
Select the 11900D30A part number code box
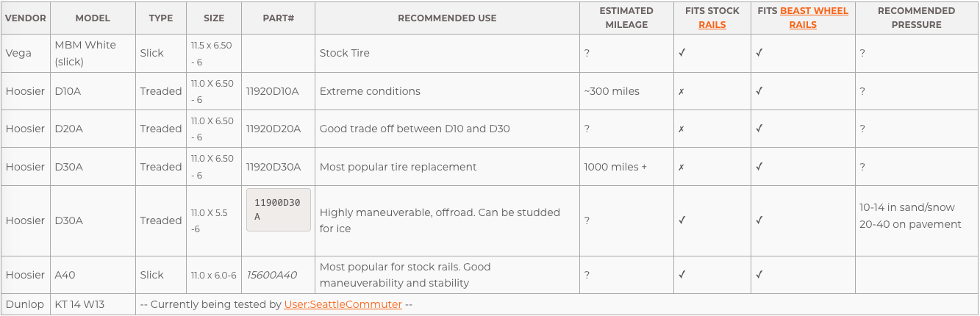click(x=279, y=209)
